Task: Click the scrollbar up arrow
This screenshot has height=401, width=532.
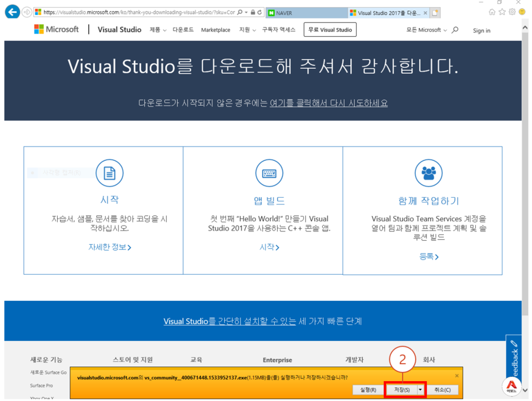Action: (525, 28)
